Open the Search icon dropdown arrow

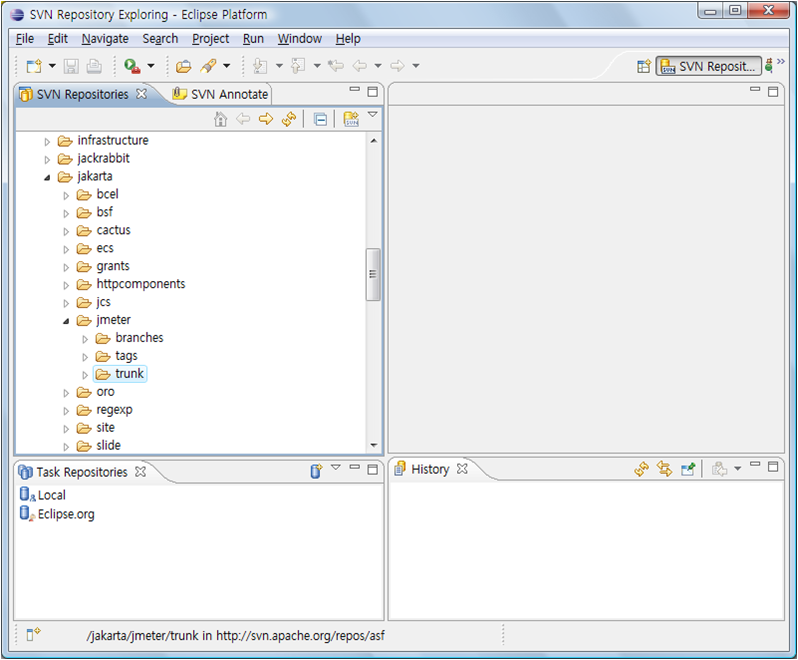tap(226, 66)
